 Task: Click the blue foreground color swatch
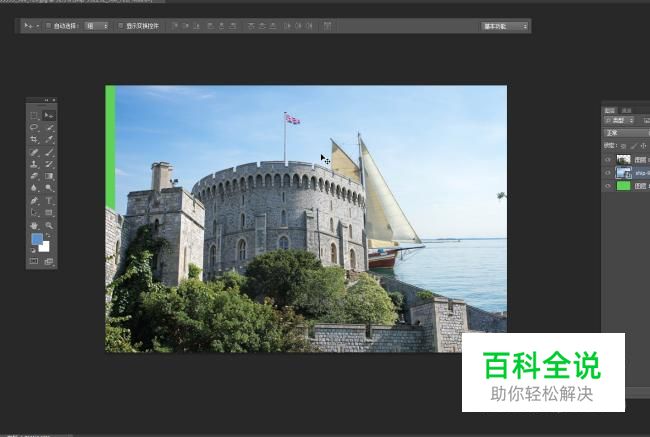tap(36, 239)
